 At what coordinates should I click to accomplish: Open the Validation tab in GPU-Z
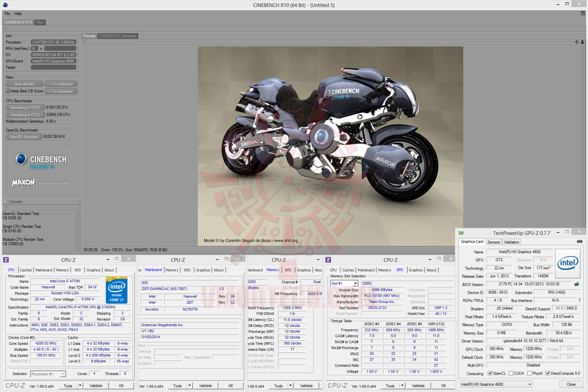pyautogui.click(x=511, y=242)
